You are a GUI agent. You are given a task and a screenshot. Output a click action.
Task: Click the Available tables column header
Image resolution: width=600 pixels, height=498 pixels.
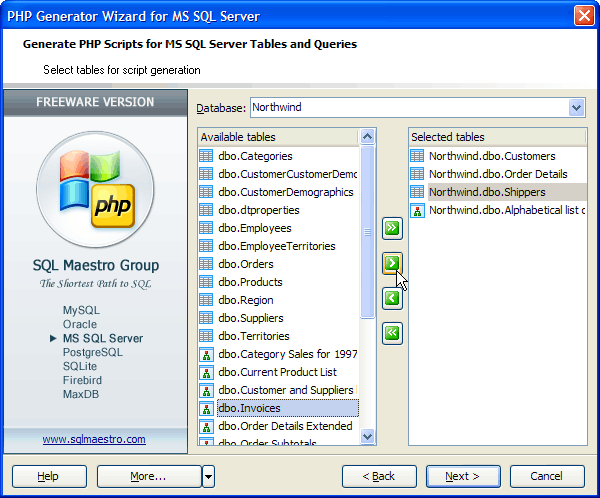point(278,137)
